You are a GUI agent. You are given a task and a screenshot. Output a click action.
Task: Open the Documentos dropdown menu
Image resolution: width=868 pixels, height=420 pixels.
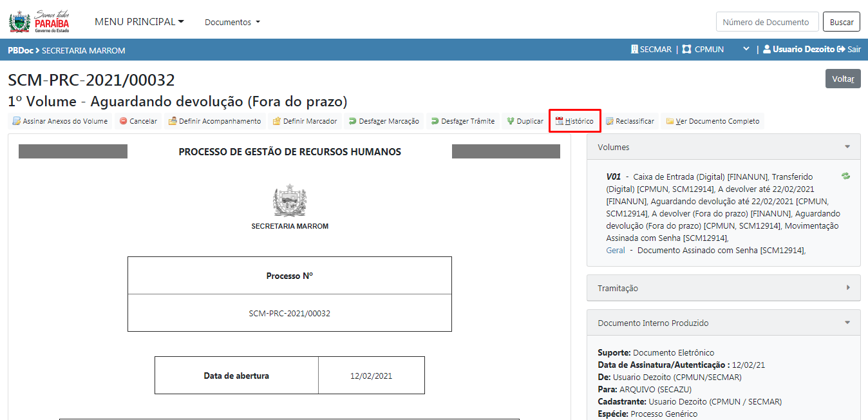(232, 22)
